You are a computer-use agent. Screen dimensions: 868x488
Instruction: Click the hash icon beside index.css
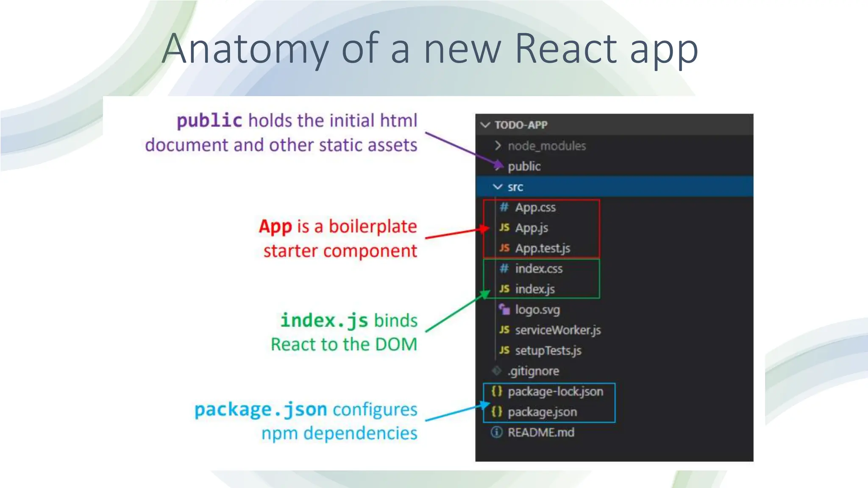[504, 268]
